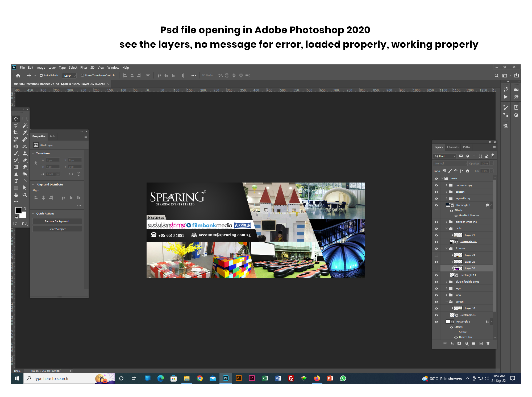Toggle visibility of the Gradient Overlay effect
The height and width of the screenshot is (397, 532).
(x=456, y=216)
